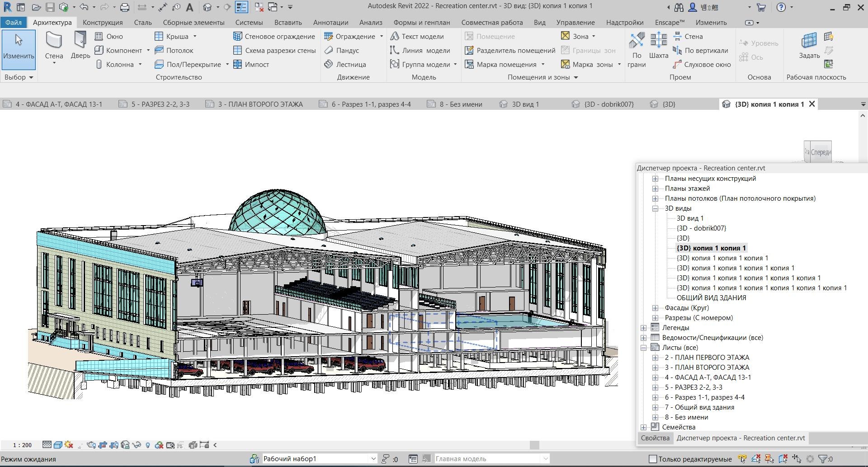
Task: Click the 1 : 200 view scale button
Action: click(22, 445)
